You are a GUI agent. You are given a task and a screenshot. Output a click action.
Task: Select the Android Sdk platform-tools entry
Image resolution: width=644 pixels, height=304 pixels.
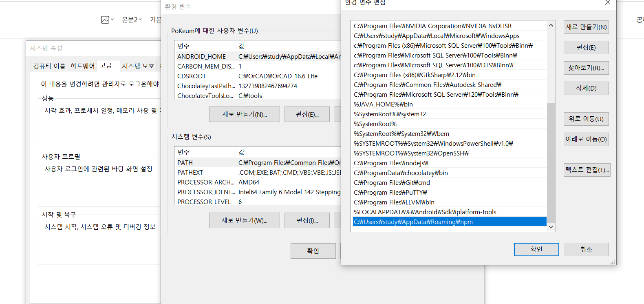pos(449,212)
